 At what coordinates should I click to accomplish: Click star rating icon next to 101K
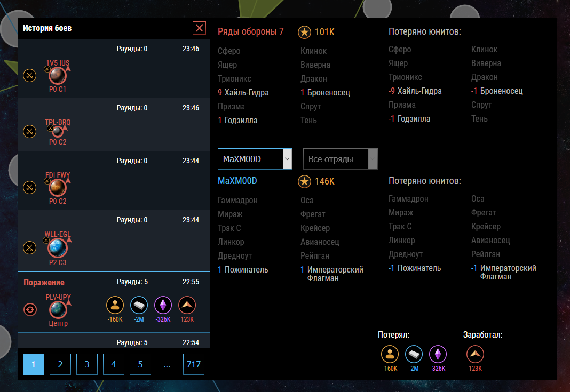[x=304, y=32]
